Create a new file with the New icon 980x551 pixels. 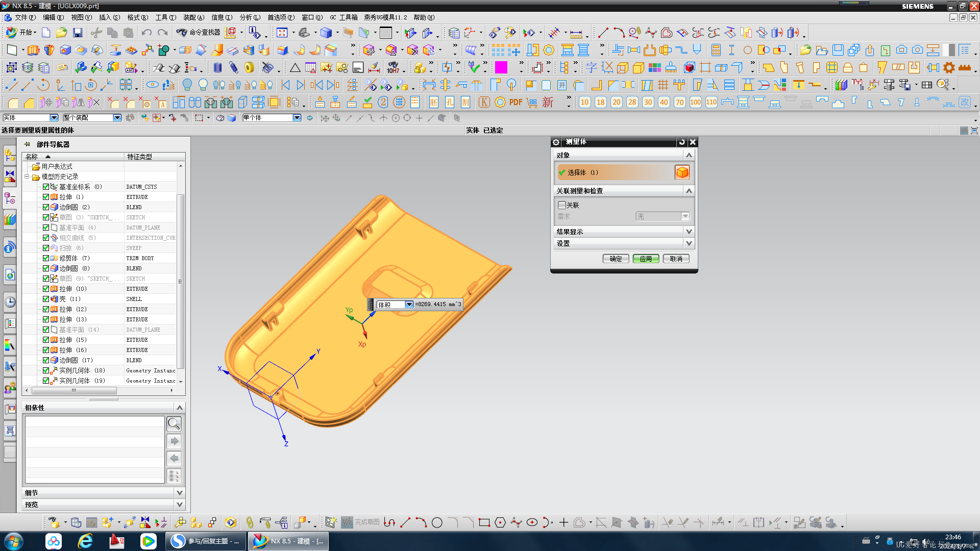46,33
